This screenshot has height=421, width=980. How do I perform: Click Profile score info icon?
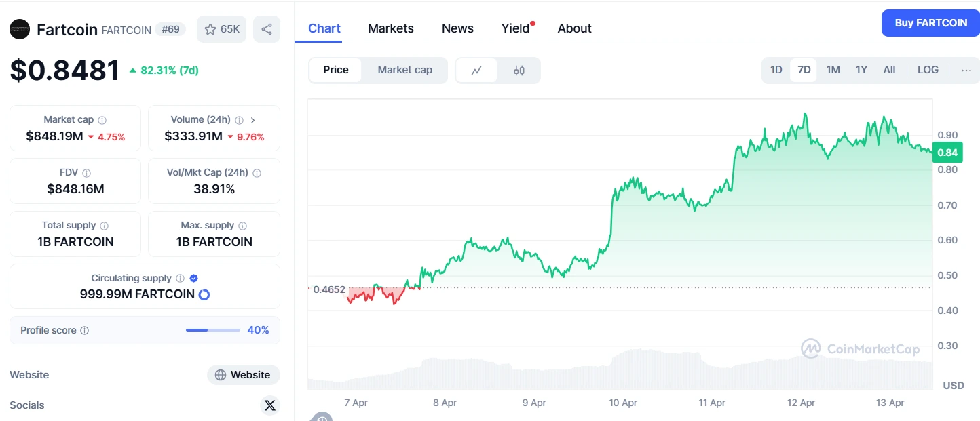pos(85,331)
